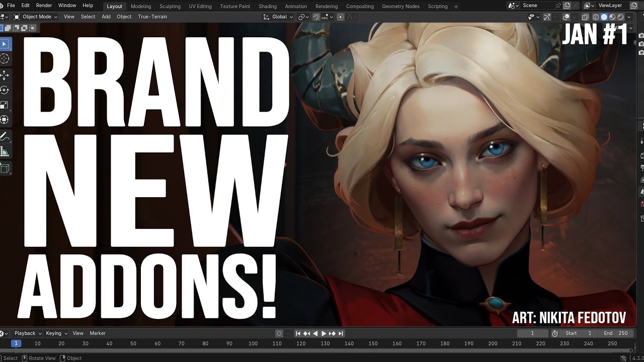Choose the Subtract selection mode icon
644x362 pixels.
pyautogui.click(x=16, y=28)
